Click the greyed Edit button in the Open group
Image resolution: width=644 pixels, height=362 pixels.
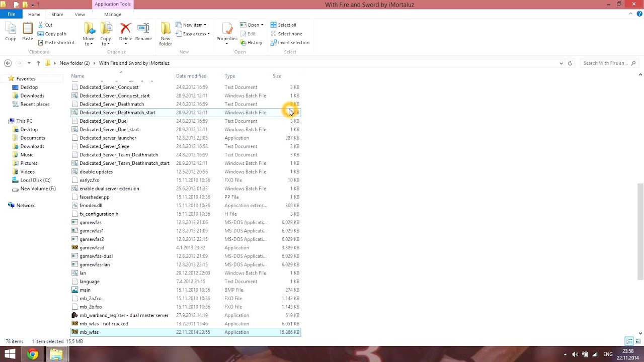(x=248, y=34)
